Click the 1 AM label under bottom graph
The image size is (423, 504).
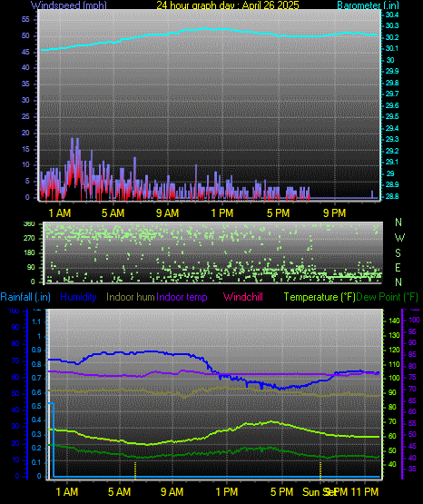tap(67, 492)
